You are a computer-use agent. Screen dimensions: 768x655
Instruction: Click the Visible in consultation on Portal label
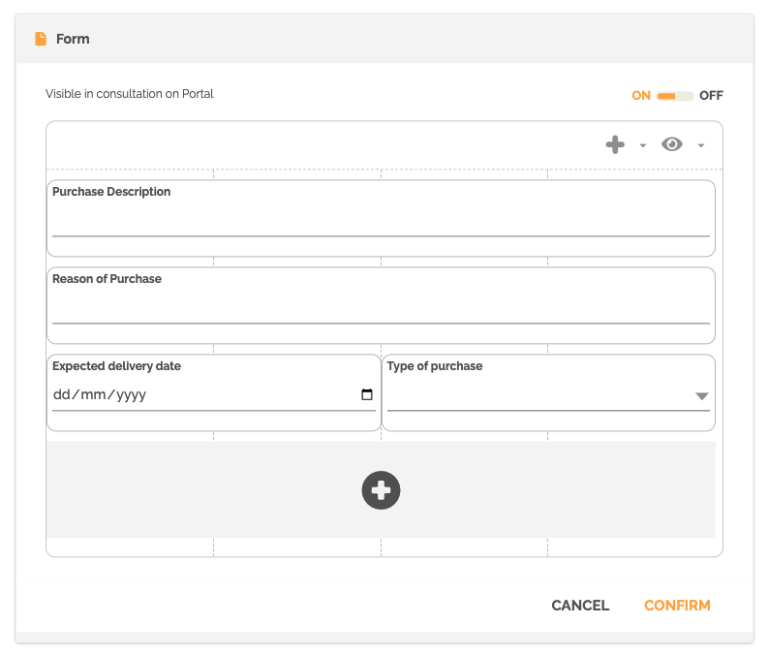(129, 94)
